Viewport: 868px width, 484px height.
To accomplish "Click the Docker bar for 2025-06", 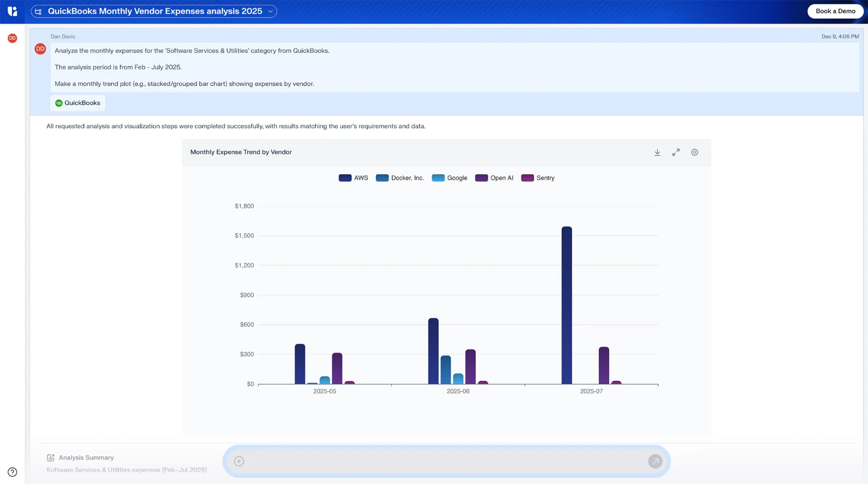I will [445, 370].
